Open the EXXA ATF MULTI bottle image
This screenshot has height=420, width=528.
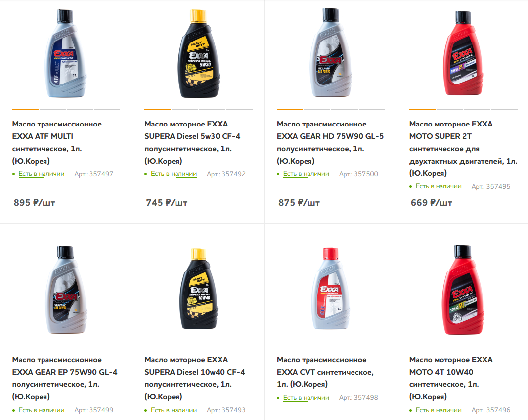click(66, 53)
